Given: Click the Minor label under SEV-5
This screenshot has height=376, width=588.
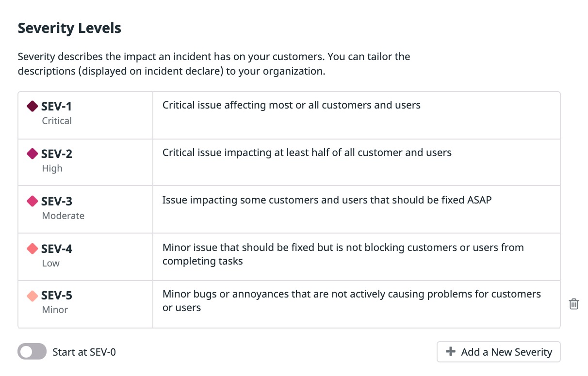Looking at the screenshot, I should click(55, 310).
